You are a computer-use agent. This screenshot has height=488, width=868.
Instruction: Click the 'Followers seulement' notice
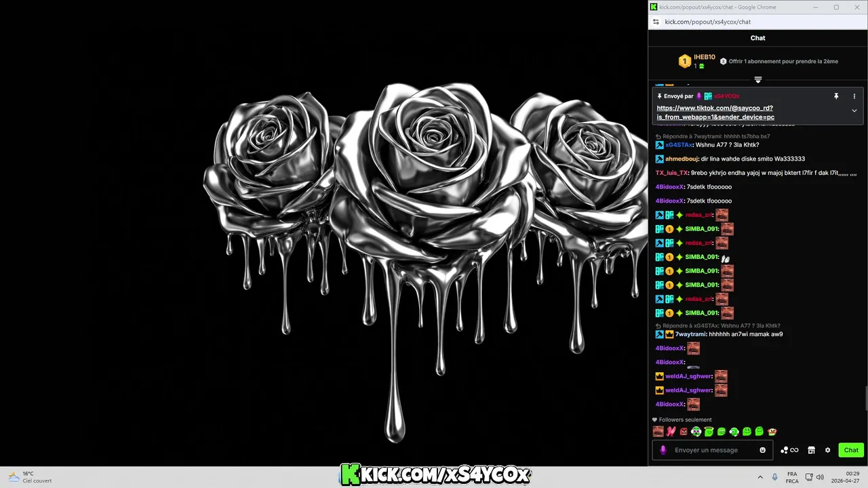[682, 420]
